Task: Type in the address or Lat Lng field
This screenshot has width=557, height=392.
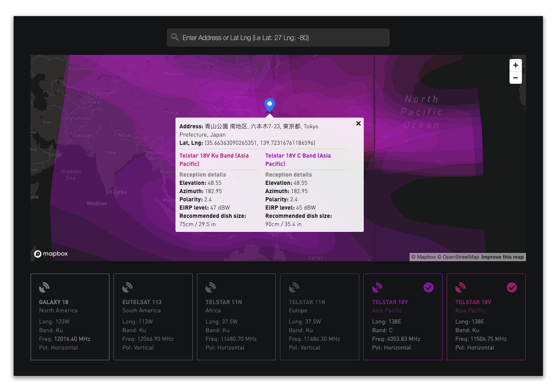Action: pyautogui.click(x=281, y=38)
